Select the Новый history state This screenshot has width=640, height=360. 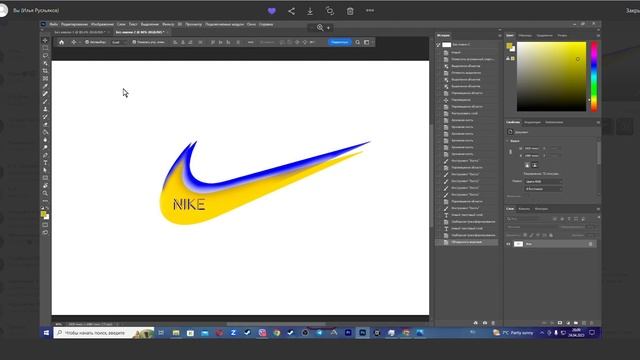coord(456,52)
